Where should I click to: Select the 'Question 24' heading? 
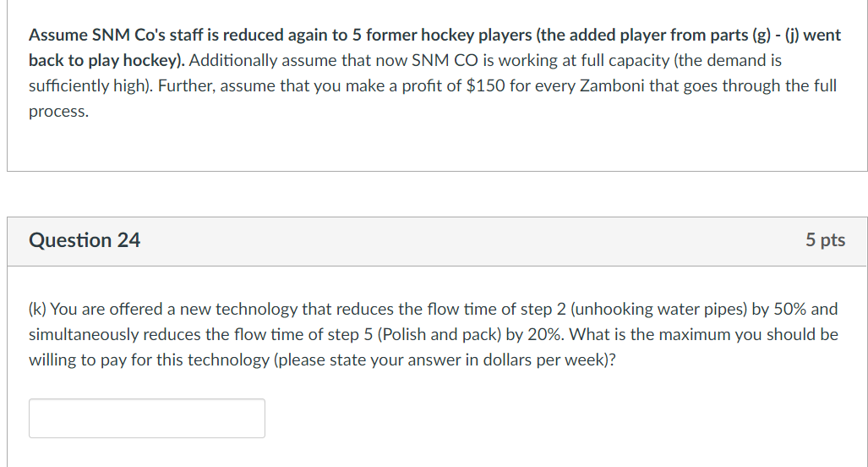click(x=85, y=240)
